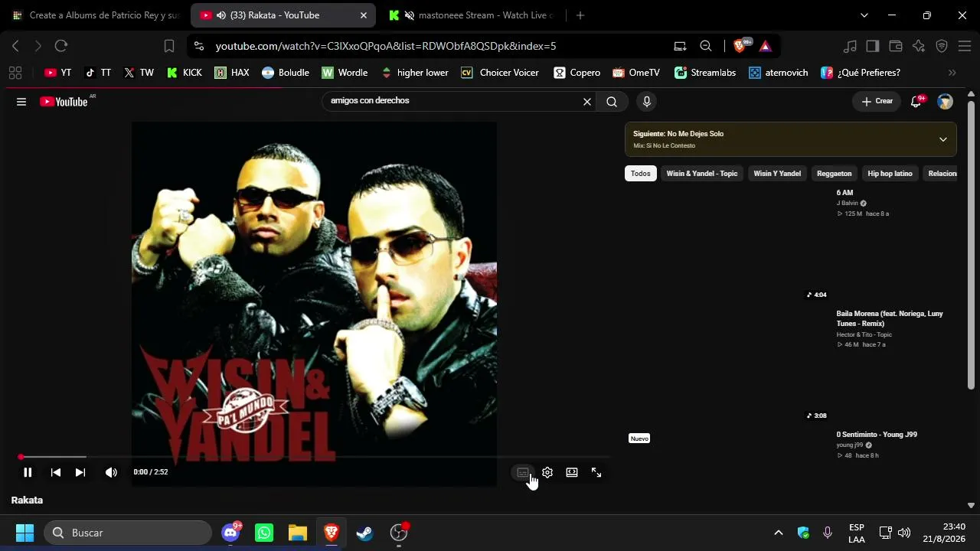The image size is (980, 551).
Task: Open Leo AI sparkle icon
Action: click(919, 46)
